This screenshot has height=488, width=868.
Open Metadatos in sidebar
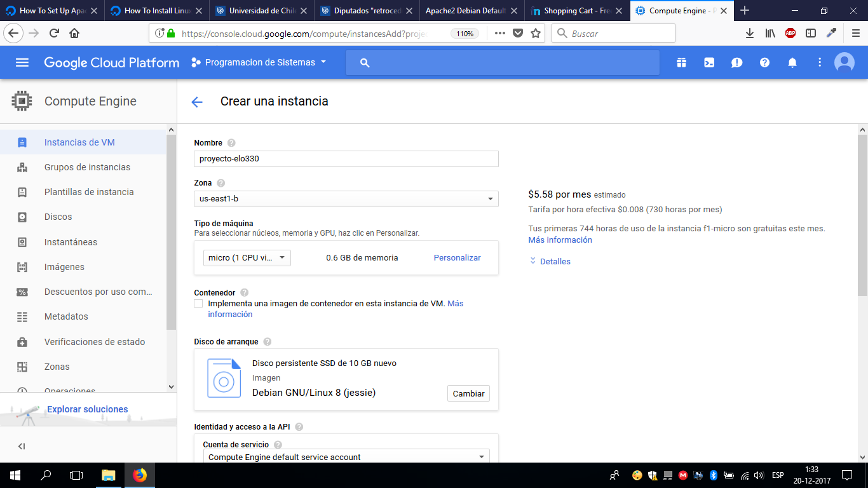[x=83, y=316]
